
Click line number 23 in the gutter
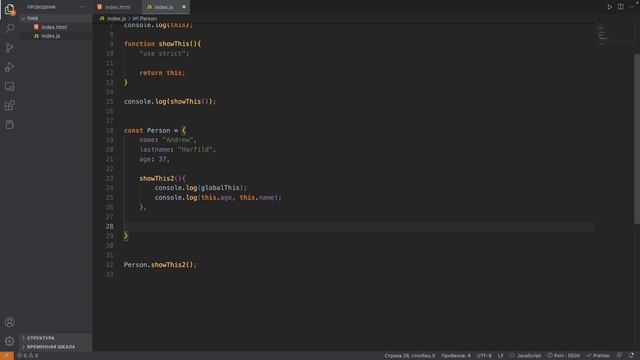click(109, 178)
